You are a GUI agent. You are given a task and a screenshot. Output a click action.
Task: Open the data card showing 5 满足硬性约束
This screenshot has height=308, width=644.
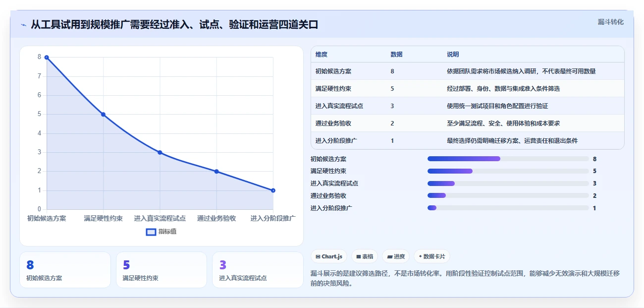(161, 270)
